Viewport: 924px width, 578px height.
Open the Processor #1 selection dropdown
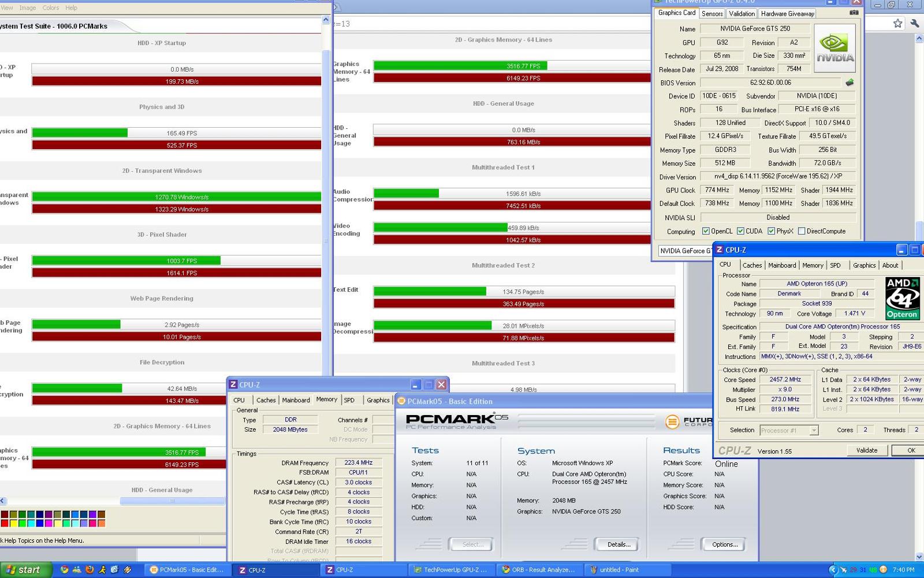pos(789,430)
